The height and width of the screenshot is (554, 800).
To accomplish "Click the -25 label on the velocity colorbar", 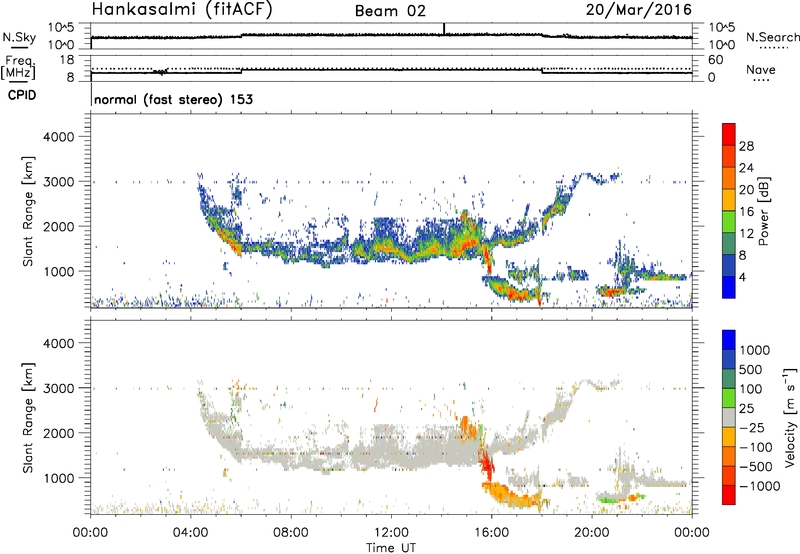I will (x=752, y=427).
